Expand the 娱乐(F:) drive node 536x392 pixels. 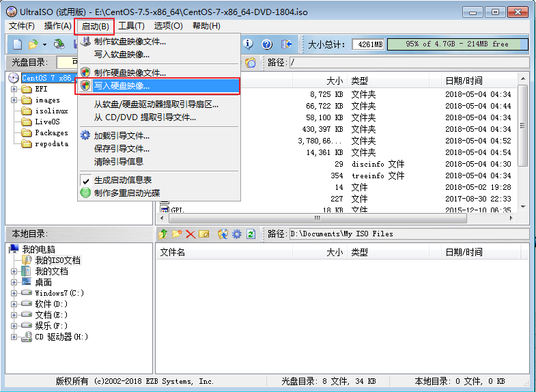click(x=14, y=326)
